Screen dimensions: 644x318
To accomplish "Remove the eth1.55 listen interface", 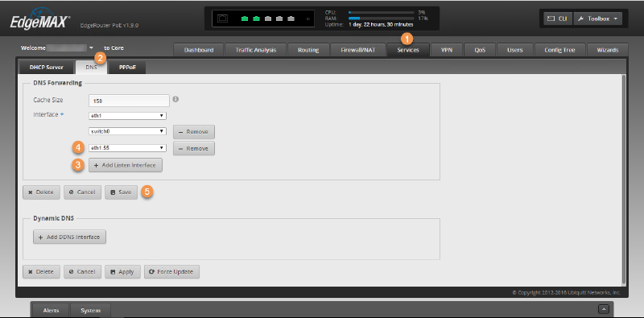I will pos(194,148).
